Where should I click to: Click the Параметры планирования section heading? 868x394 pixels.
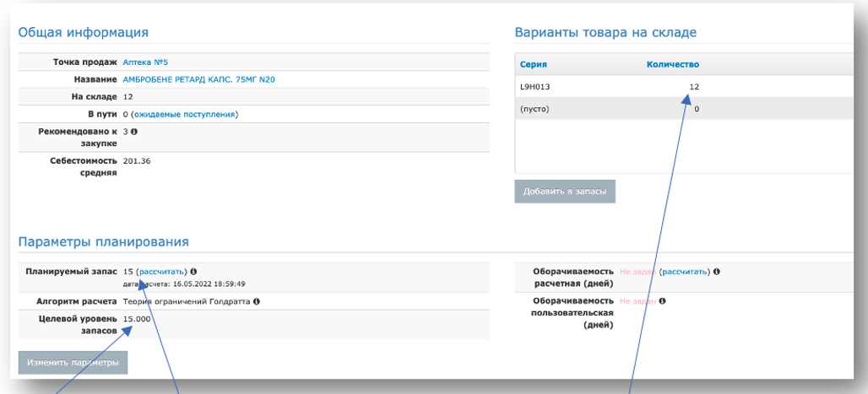(x=104, y=242)
